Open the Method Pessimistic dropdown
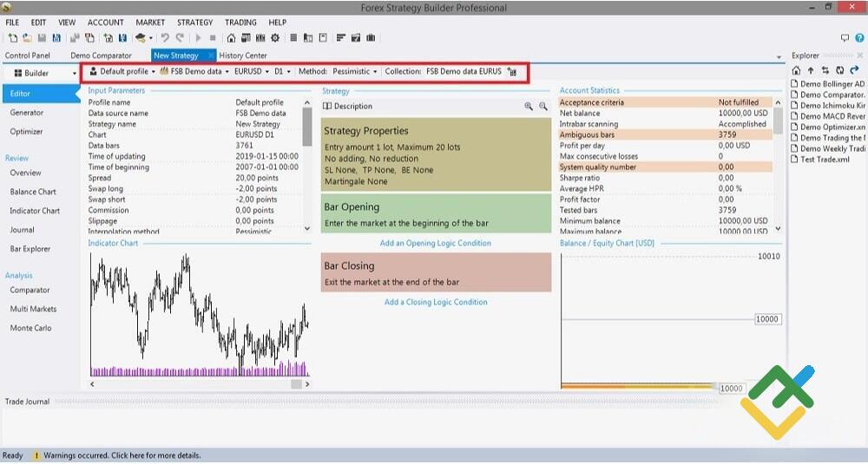 pyautogui.click(x=354, y=72)
